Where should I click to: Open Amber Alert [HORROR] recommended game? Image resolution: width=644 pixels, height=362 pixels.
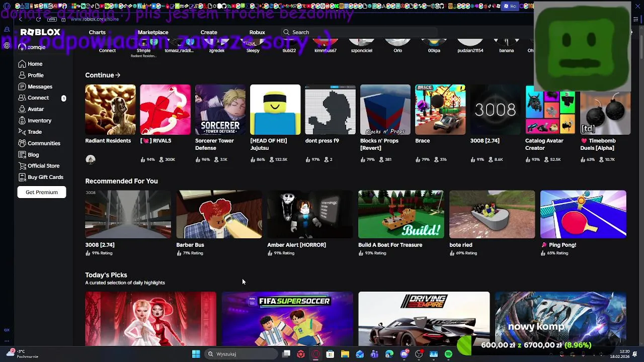[310, 214]
